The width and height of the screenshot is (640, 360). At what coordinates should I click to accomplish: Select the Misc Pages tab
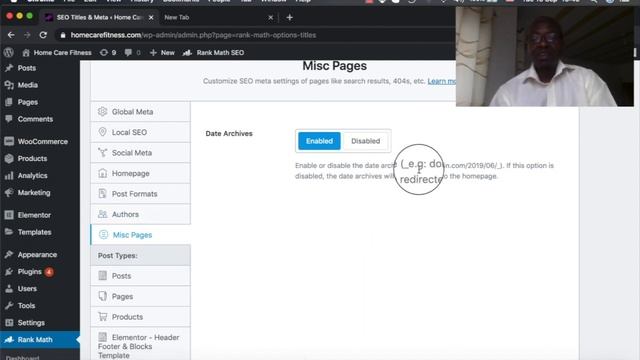140,235
